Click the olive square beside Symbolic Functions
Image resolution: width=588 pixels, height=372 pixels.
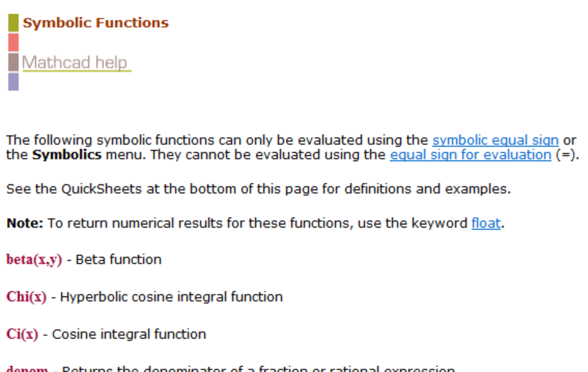click(13, 23)
